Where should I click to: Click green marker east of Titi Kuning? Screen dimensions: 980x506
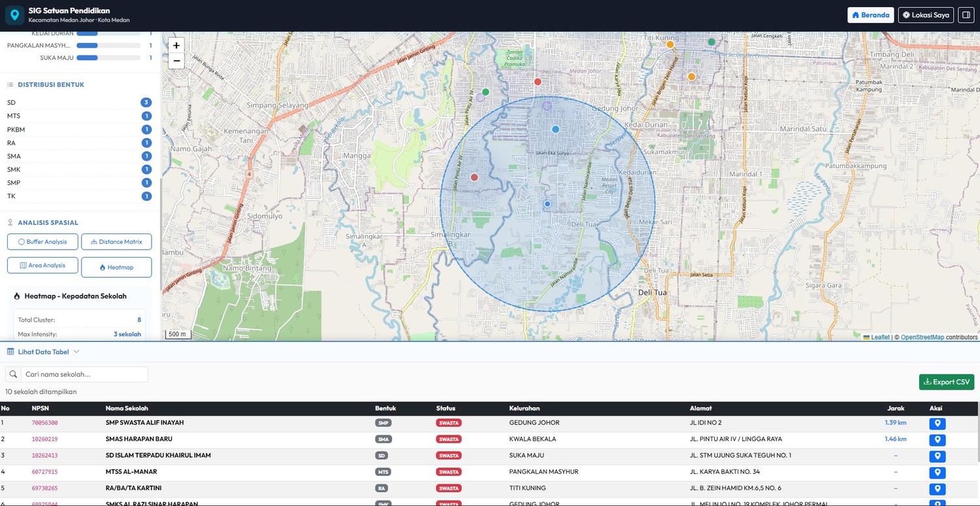tap(711, 42)
